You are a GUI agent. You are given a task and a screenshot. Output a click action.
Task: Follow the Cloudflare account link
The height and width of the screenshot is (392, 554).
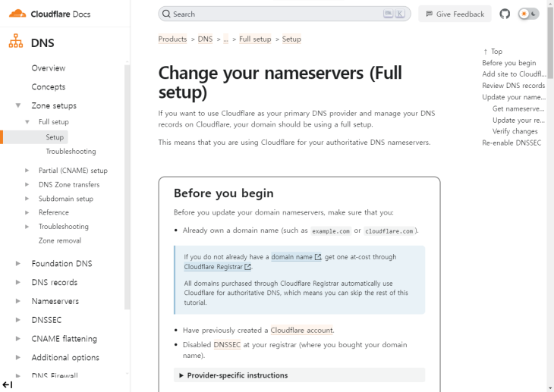click(x=302, y=330)
